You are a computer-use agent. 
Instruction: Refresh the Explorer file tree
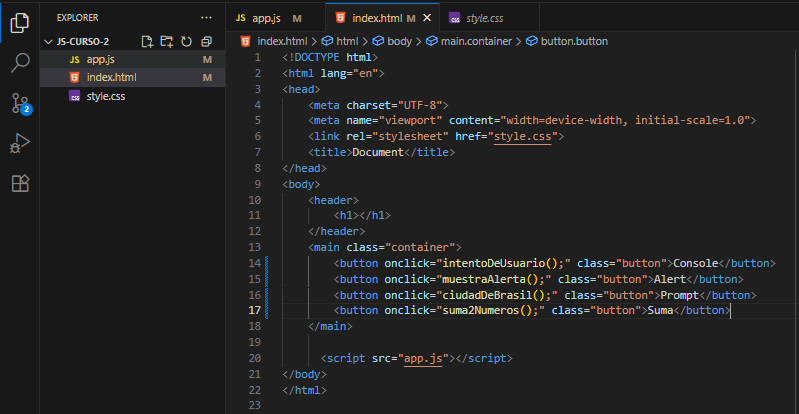point(187,42)
